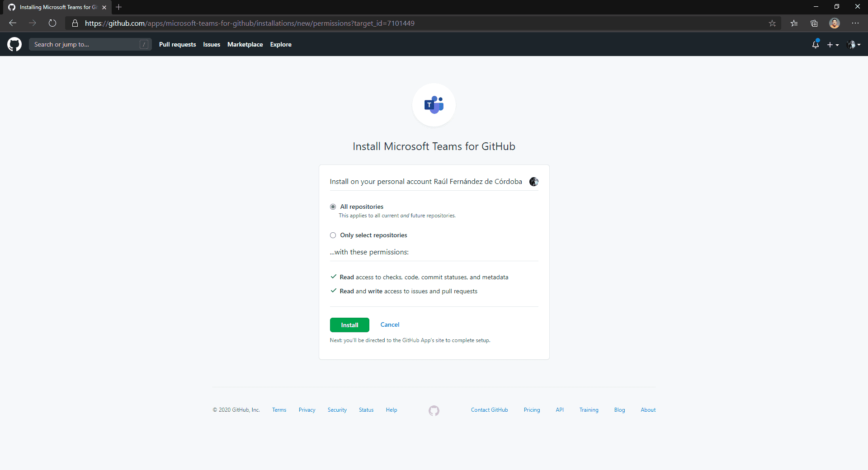
Task: Open a new browser tab
Action: coord(118,7)
